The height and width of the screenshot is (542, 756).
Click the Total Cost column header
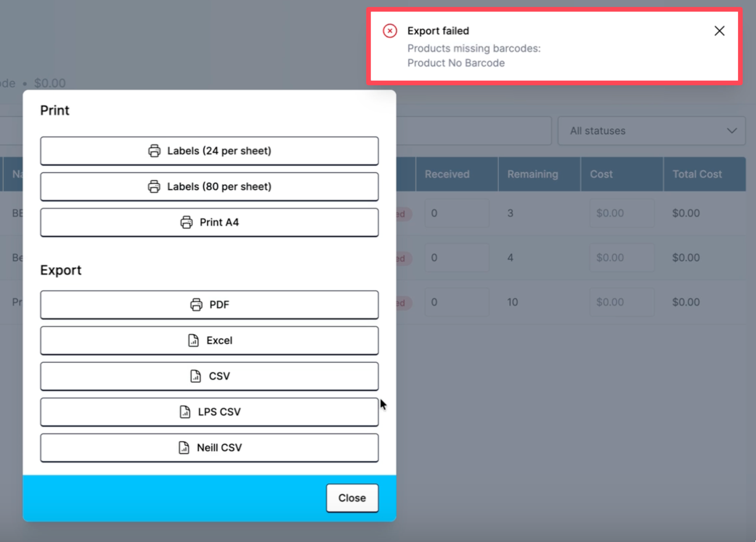coord(705,174)
